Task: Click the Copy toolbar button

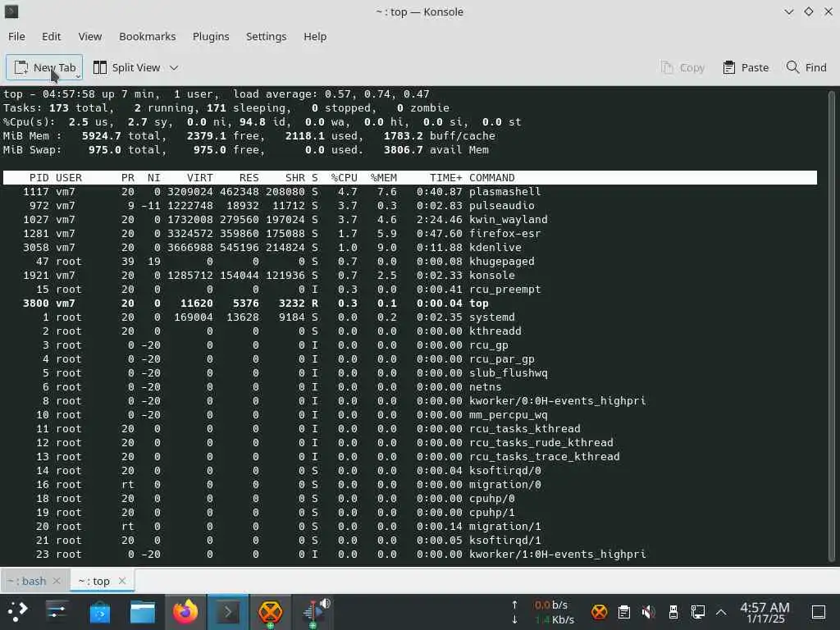Action: (682, 67)
